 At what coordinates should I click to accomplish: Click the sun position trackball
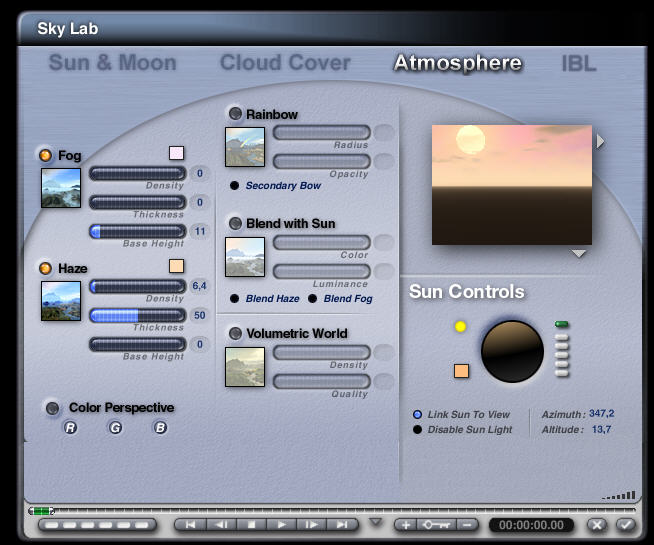coord(513,352)
